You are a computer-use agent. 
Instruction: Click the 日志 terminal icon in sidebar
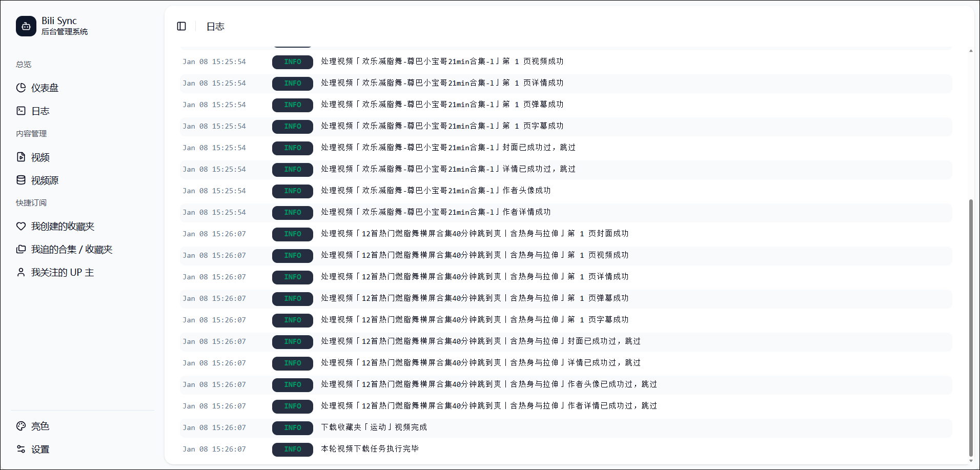pyautogui.click(x=21, y=111)
